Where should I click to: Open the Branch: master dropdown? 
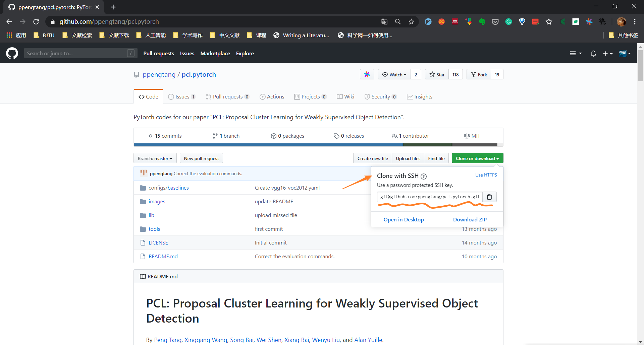155,158
